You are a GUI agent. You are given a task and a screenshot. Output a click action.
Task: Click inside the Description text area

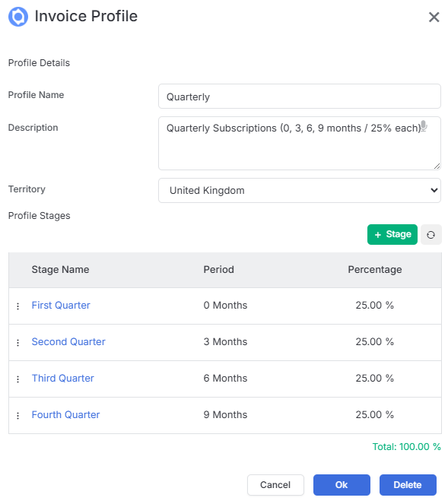[300, 144]
